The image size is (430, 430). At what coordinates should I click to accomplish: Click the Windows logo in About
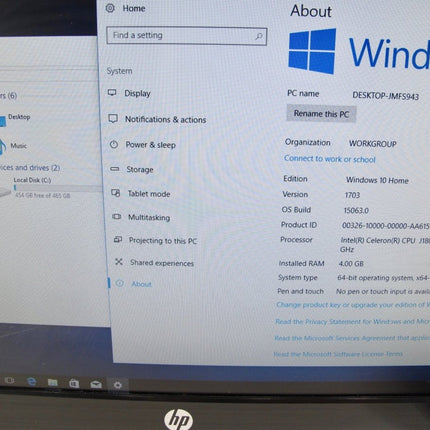click(312, 51)
